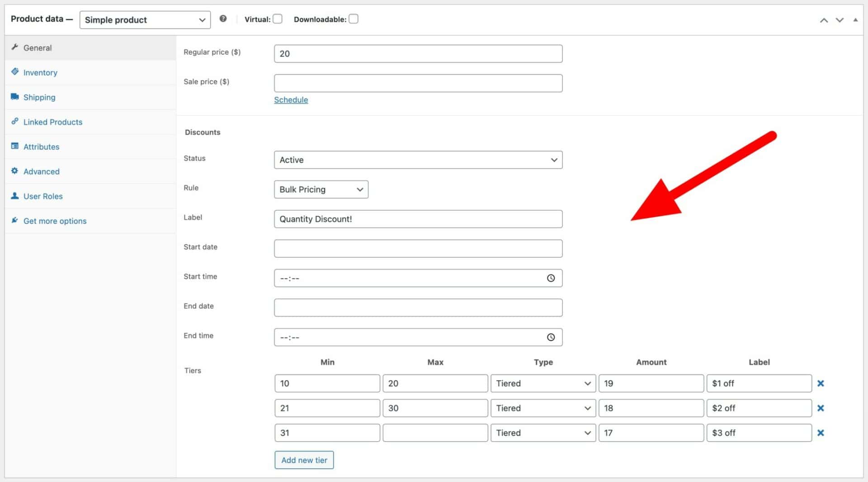This screenshot has width=868, height=482.
Task: Click the tier Label field '$1 off'
Action: pyautogui.click(x=759, y=383)
